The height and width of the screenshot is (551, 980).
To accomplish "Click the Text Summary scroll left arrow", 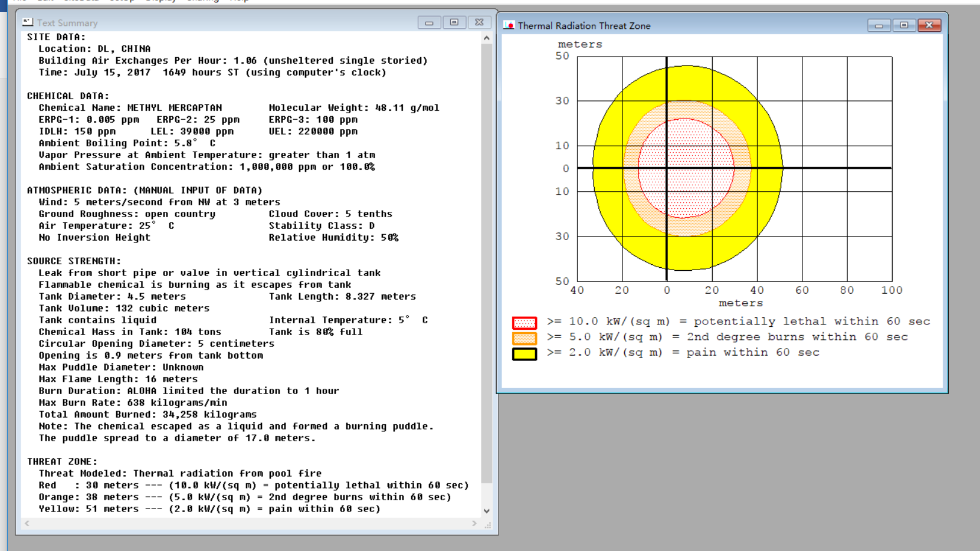I will pyautogui.click(x=27, y=523).
